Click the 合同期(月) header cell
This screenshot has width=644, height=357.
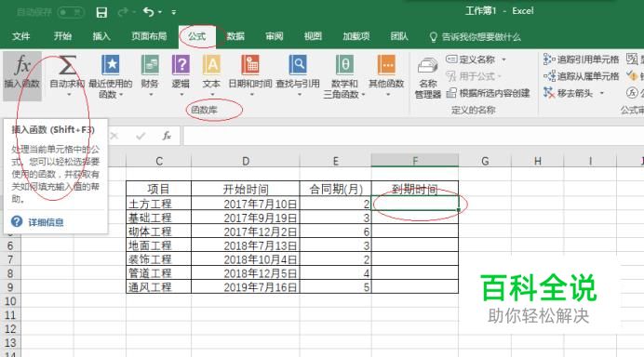pyautogui.click(x=336, y=189)
